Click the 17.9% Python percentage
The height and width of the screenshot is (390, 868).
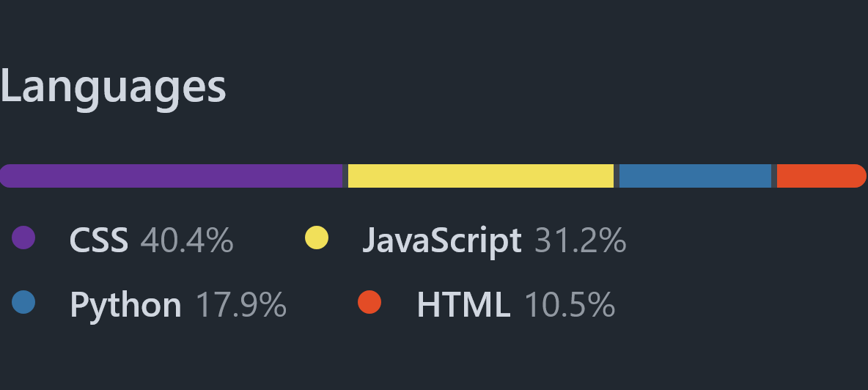coord(241,305)
